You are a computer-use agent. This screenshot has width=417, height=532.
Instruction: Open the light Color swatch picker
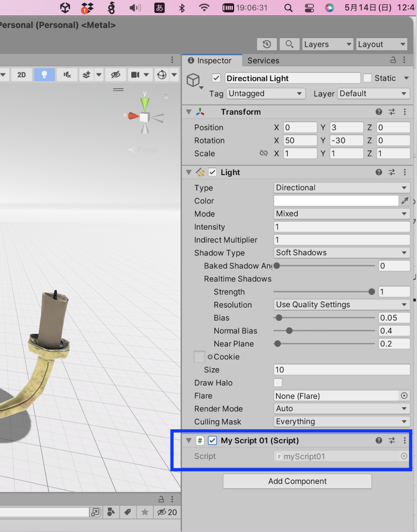tap(336, 201)
